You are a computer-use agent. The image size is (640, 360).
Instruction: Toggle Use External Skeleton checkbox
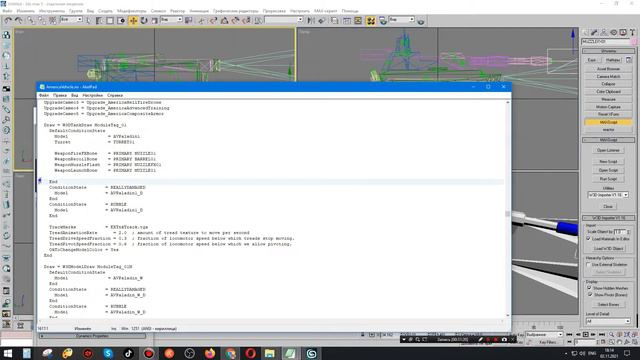pos(589,264)
